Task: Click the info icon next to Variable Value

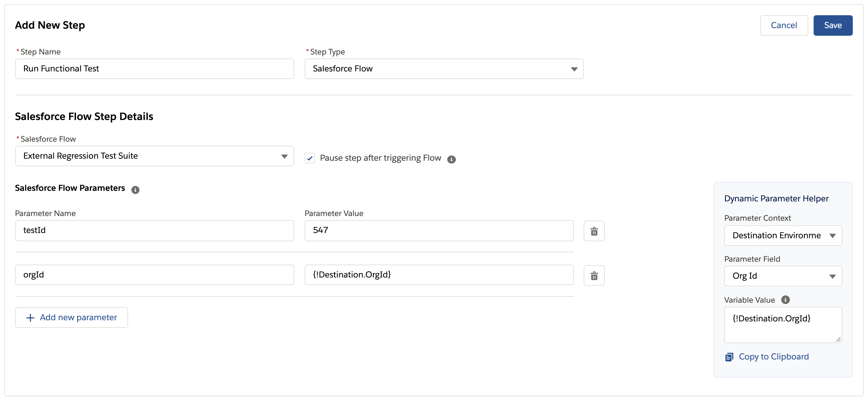Action: coord(786,299)
